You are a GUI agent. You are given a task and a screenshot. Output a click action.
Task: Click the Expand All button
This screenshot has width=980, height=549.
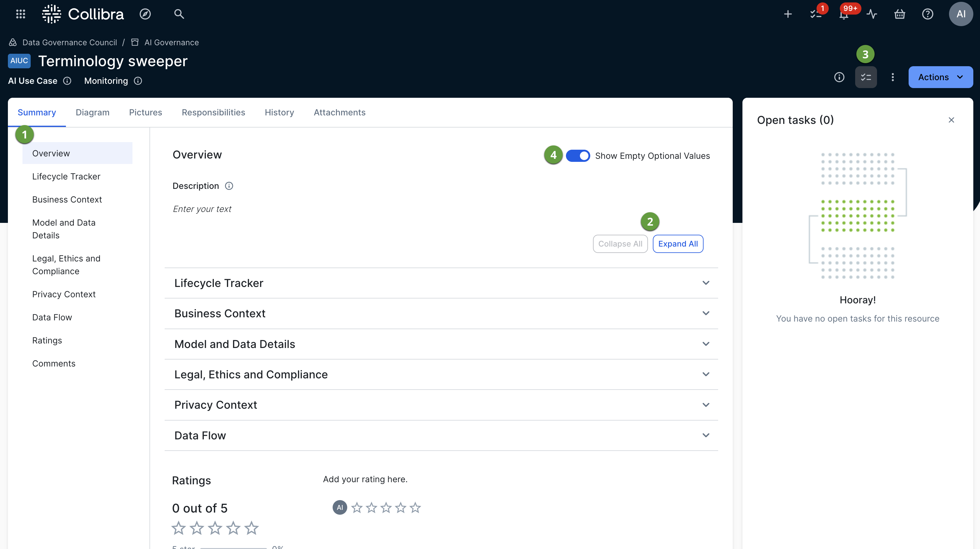(677, 244)
